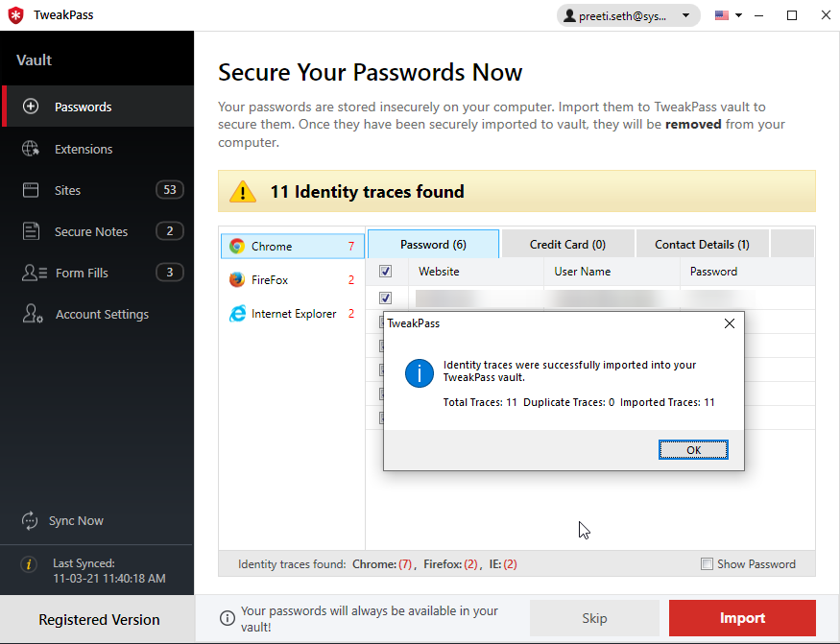The height and width of the screenshot is (644, 840).
Task: Click the Sync Now icon
Action: coord(30,520)
